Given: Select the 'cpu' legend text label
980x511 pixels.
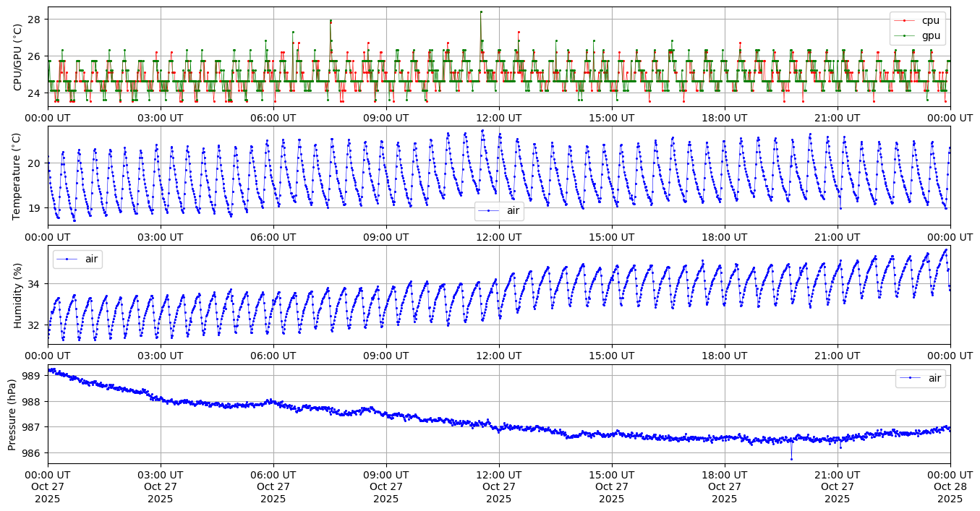Looking at the screenshot, I should [930, 21].
